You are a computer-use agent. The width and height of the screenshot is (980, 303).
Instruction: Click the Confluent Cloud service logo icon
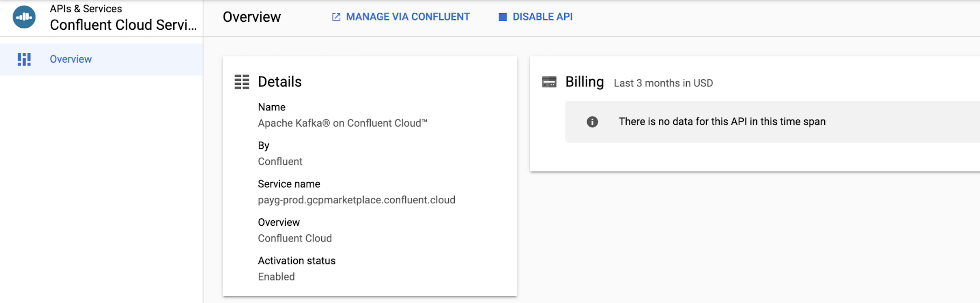coord(24,17)
